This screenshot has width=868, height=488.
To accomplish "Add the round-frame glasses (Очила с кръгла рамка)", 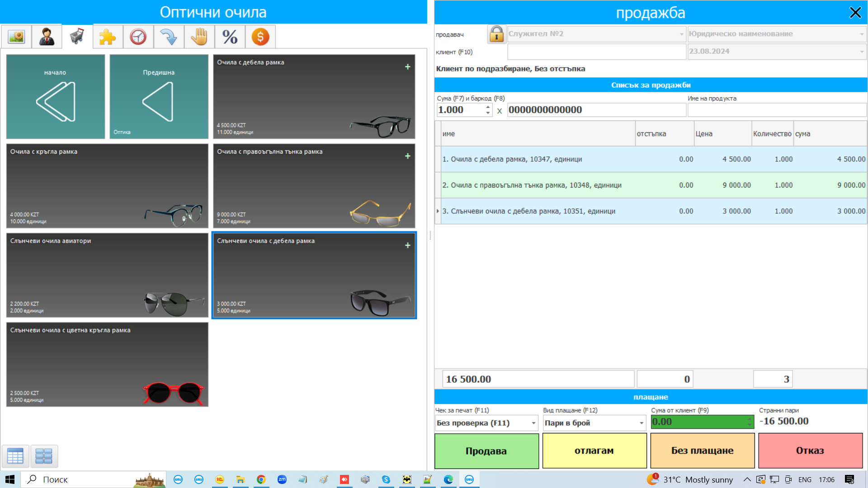I will (107, 186).
